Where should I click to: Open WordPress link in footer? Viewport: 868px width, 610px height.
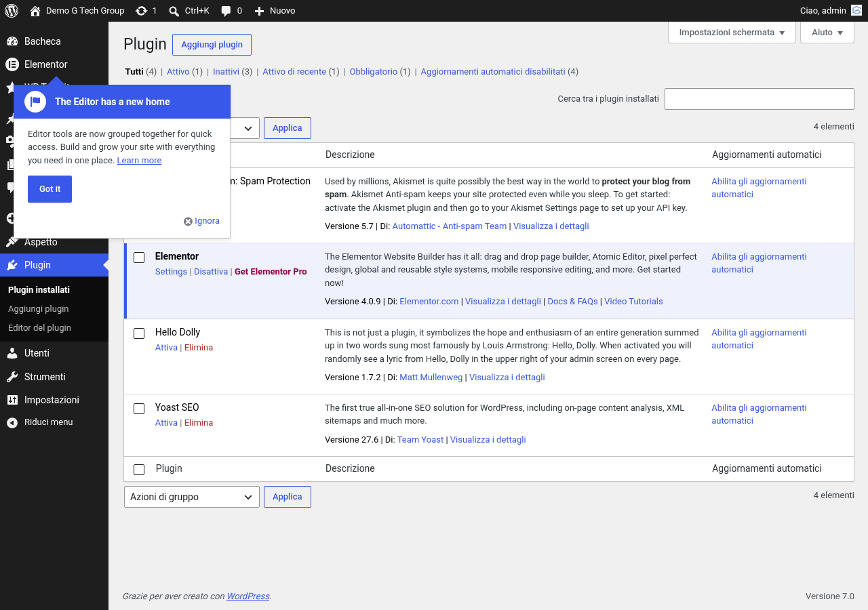tap(248, 596)
